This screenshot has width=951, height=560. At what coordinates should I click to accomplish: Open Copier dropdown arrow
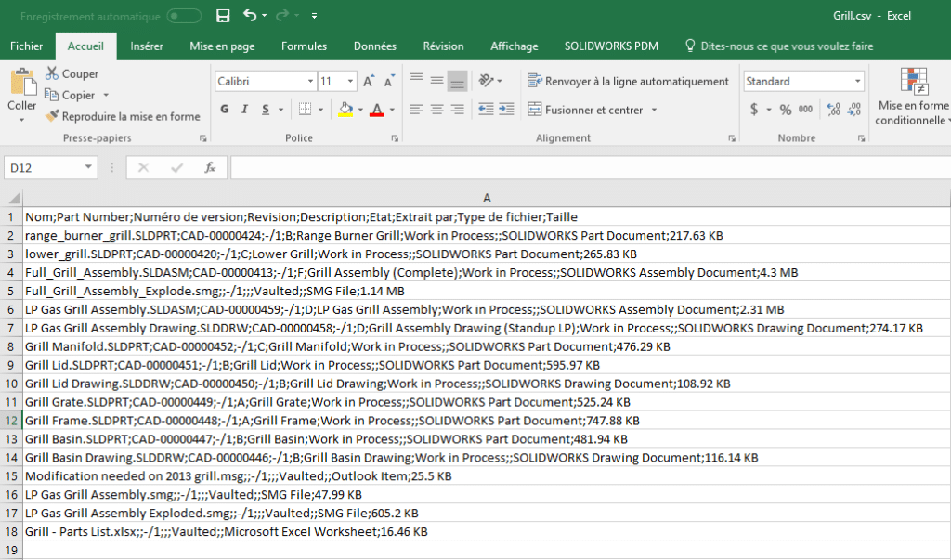106,96
